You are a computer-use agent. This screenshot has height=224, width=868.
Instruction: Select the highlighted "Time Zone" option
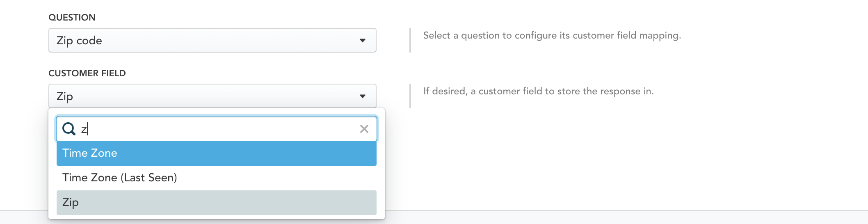click(90, 153)
